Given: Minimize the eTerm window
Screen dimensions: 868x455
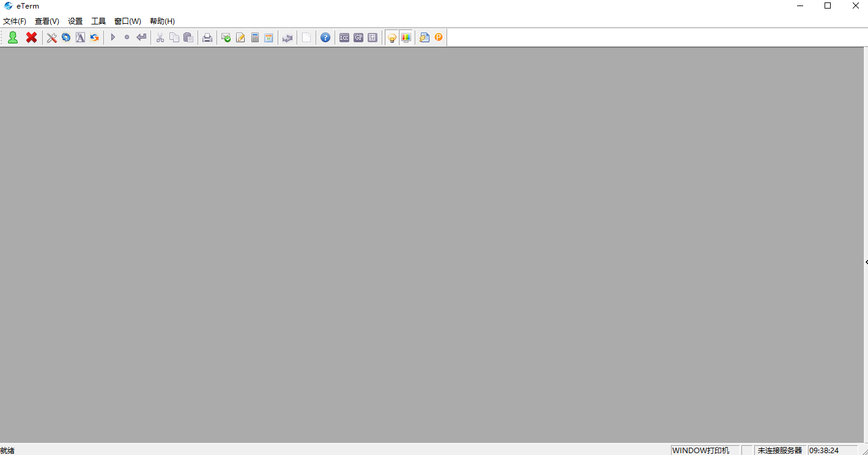Looking at the screenshot, I should [799, 6].
